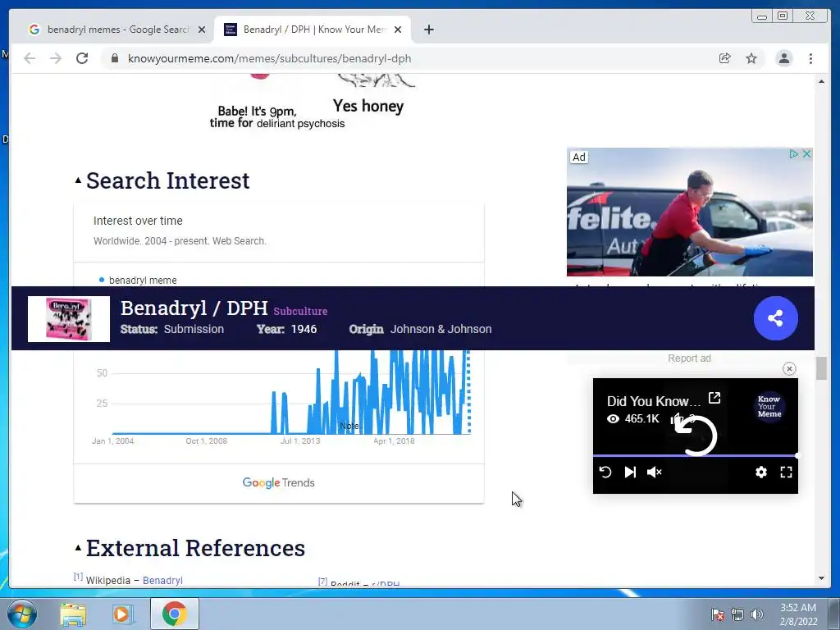
Task: Replay video with large center arrow
Action: pyautogui.click(x=696, y=435)
